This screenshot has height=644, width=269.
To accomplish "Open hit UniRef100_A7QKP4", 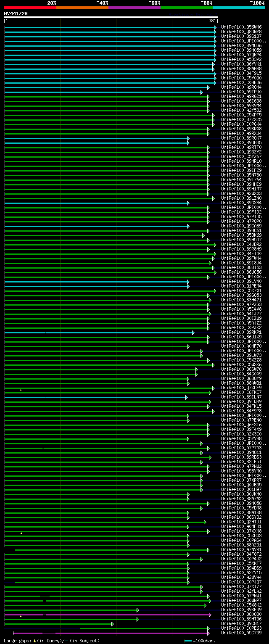I will coord(241,55).
